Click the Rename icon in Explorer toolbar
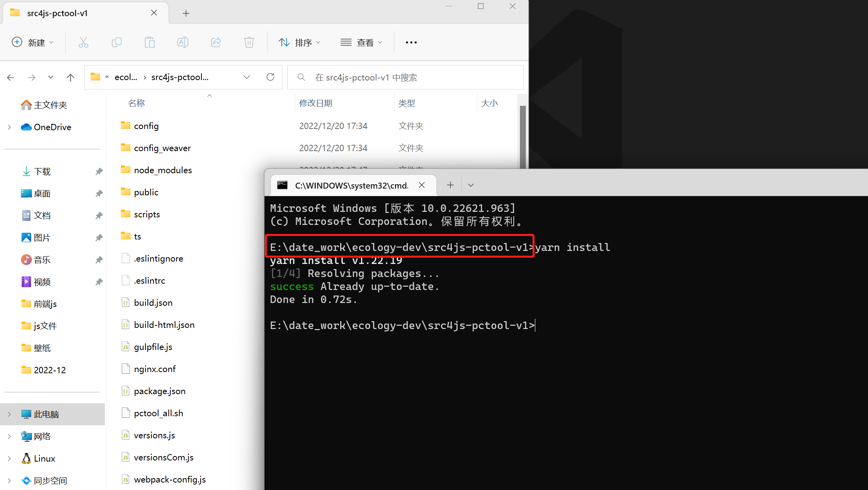 point(183,42)
